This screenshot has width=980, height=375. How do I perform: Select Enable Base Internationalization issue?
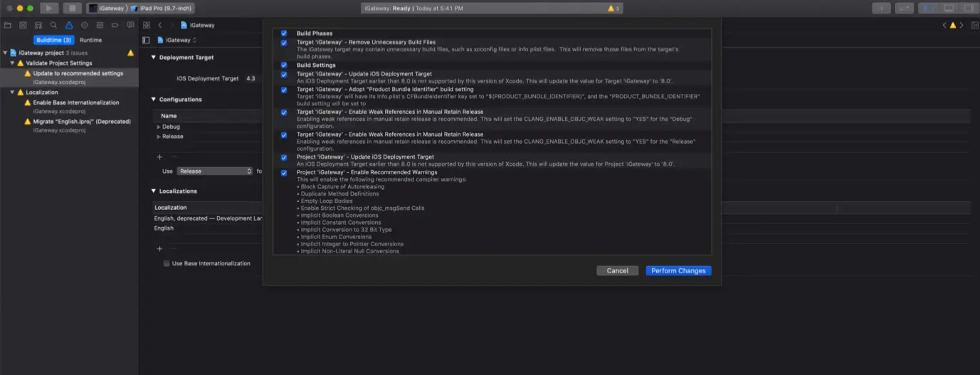coord(69,106)
